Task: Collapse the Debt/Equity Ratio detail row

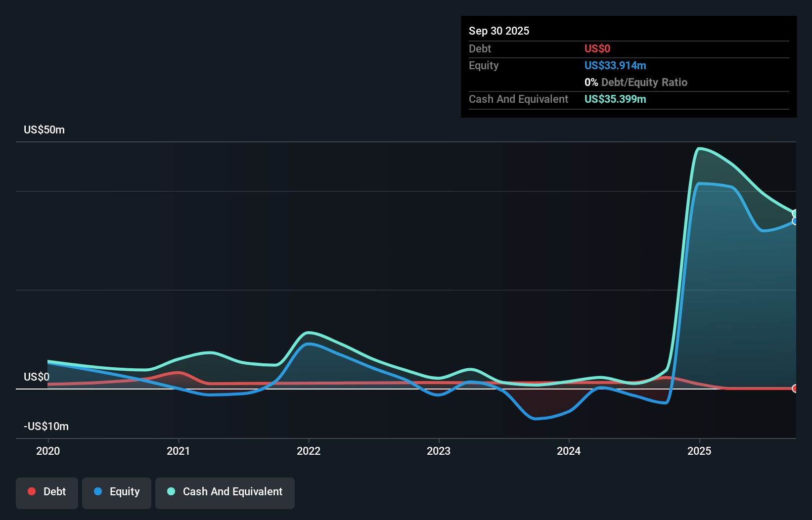Action: [636, 82]
